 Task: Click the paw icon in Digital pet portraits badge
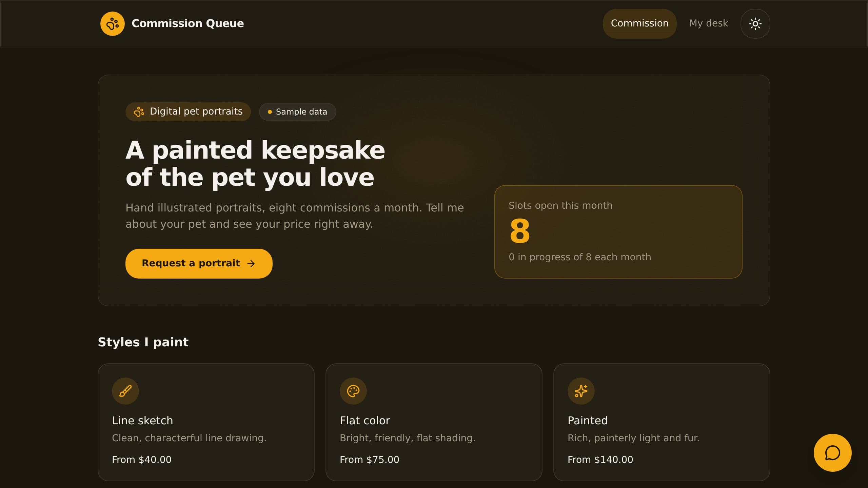tap(139, 111)
